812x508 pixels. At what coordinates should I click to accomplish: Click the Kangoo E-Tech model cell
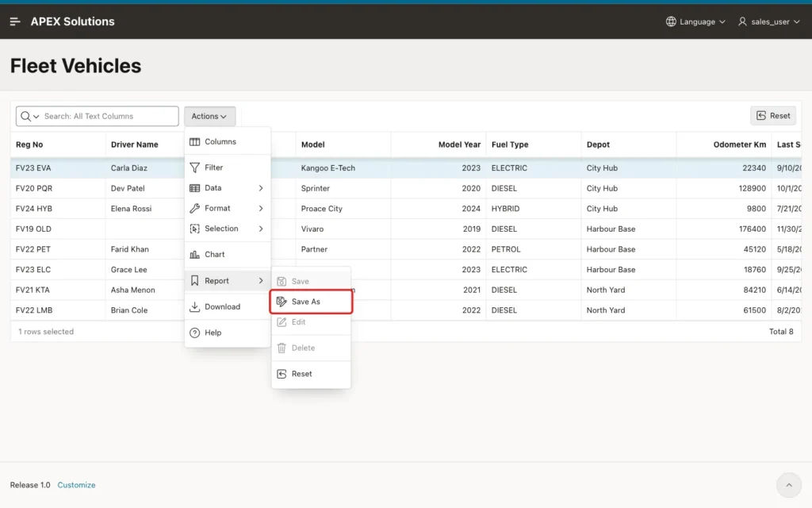tap(343, 168)
